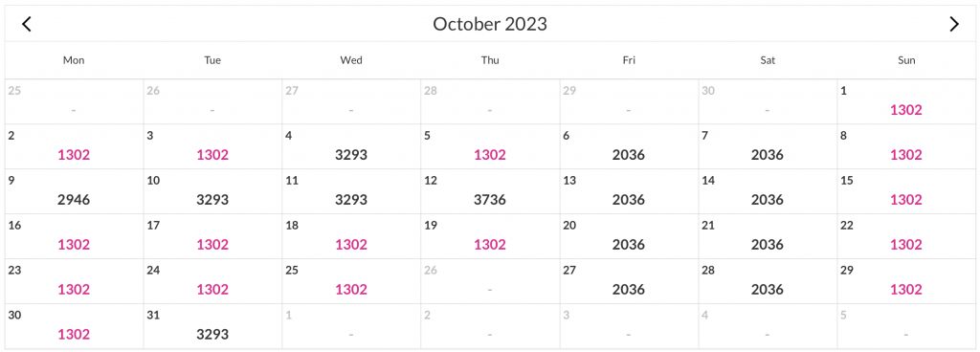This screenshot has height=352, width=980.
Task: Pick October 12 priced 3736
Action: (x=490, y=191)
